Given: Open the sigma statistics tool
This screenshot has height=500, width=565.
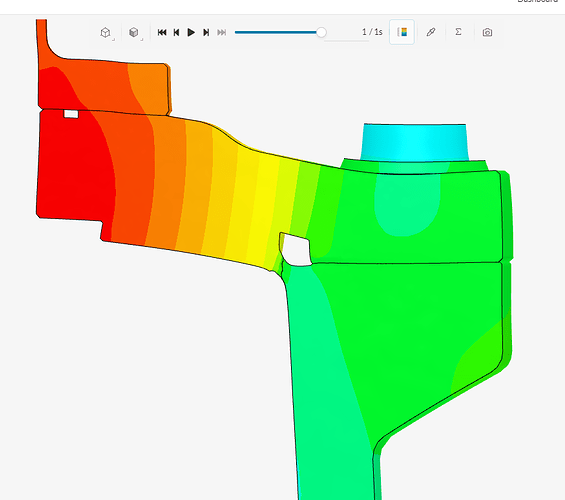Looking at the screenshot, I should [458, 32].
